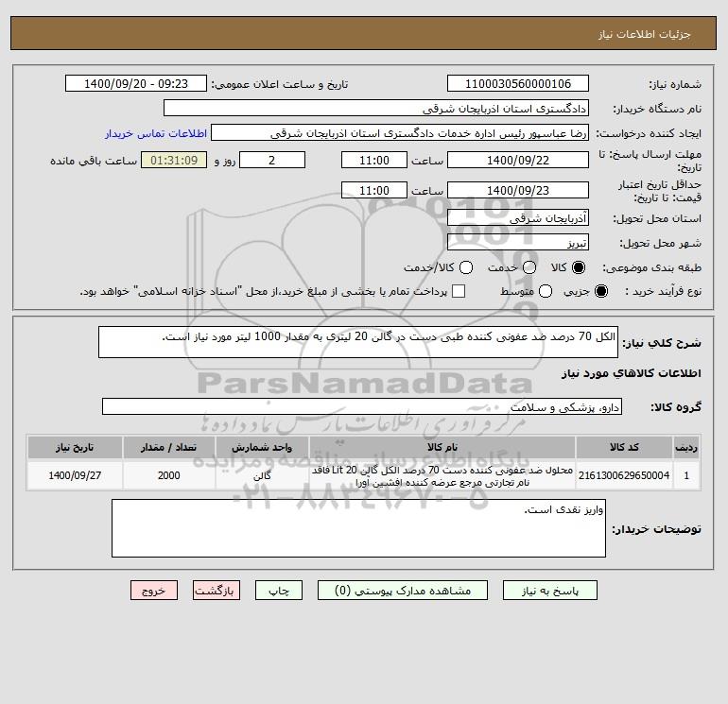728x704 pixels.
Task: Click the پاسخ به نیاز button
Action: point(549,591)
